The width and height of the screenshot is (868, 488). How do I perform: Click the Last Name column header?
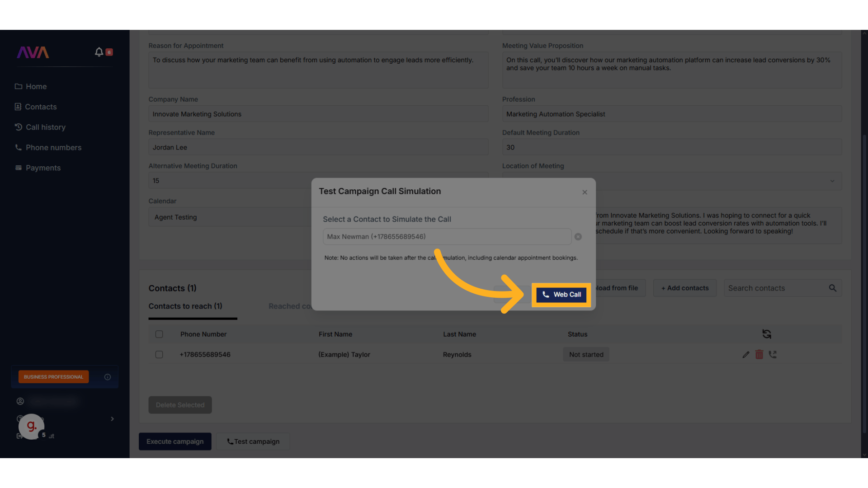[459, 334]
